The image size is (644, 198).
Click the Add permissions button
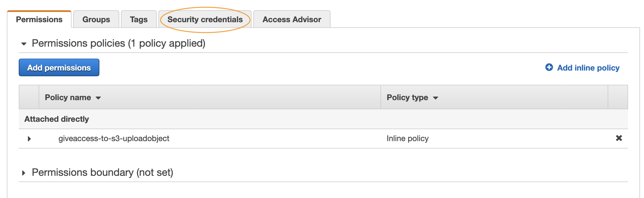59,67
